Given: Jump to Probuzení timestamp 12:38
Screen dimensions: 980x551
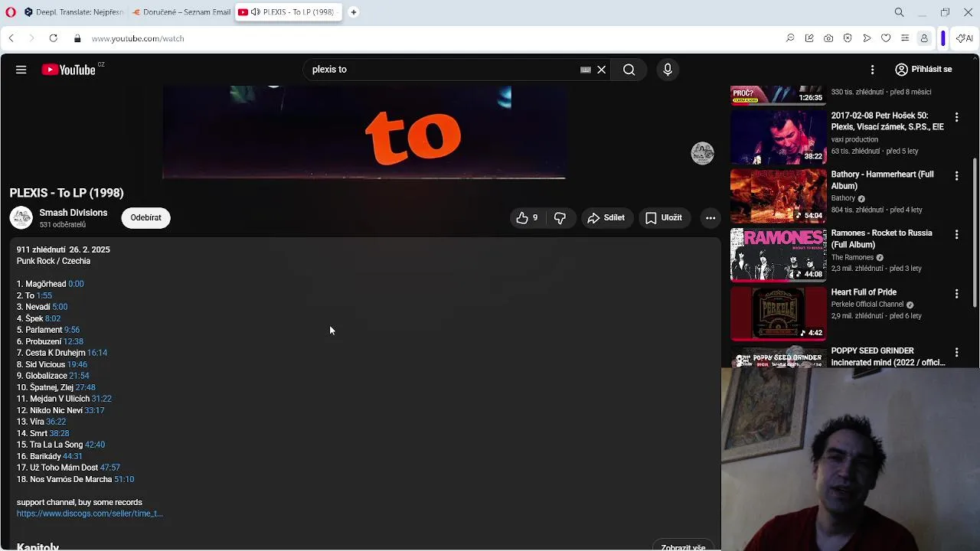Looking at the screenshot, I should click(73, 341).
